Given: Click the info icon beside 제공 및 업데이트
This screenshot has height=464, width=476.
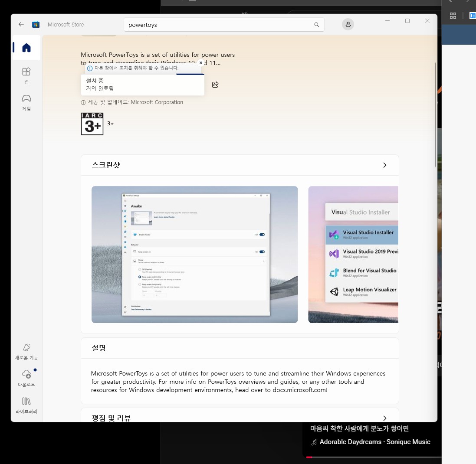Looking at the screenshot, I should tap(83, 103).
